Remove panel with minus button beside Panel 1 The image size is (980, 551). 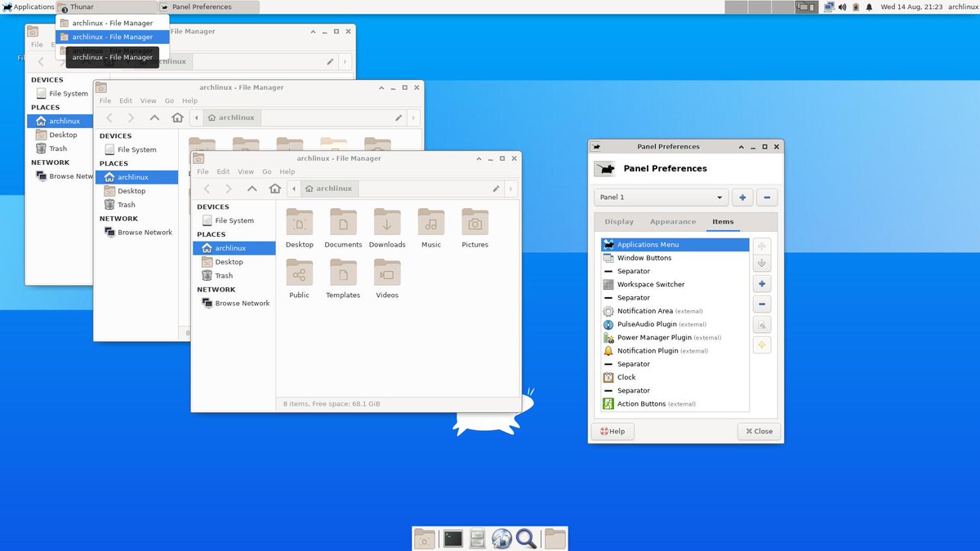pos(767,198)
